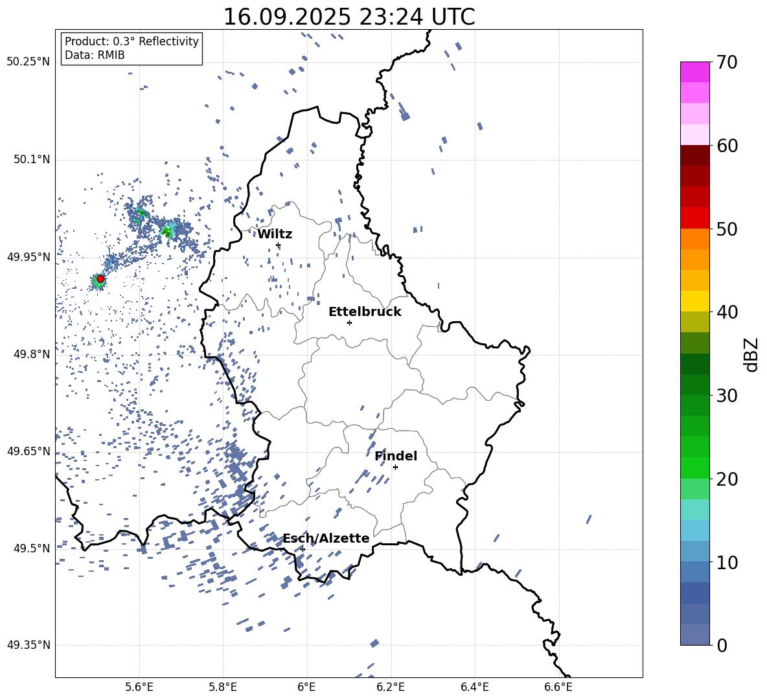This screenshot has width=767, height=700.
Task: Click the 6.6°E longitude label
Action: (x=558, y=687)
